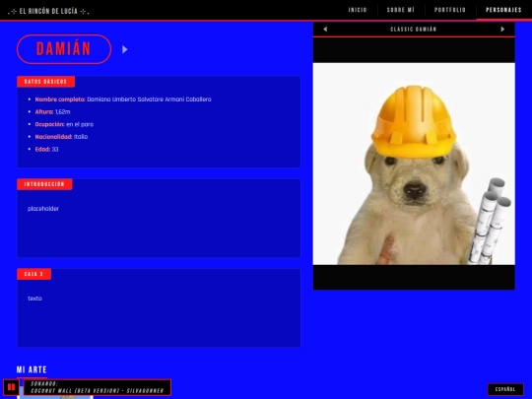Select the Nombre completo line
The height and width of the screenshot is (399, 532).
click(x=123, y=100)
